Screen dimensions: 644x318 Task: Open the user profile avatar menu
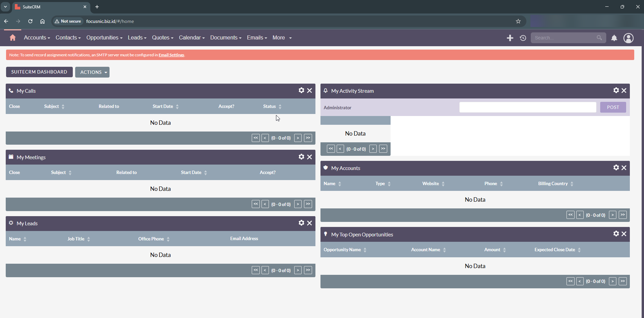[x=628, y=38]
